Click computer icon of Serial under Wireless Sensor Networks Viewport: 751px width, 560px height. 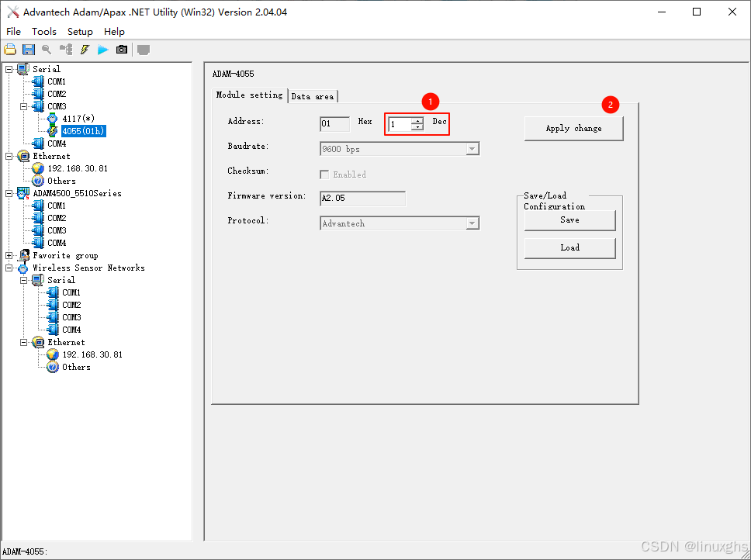click(38, 280)
